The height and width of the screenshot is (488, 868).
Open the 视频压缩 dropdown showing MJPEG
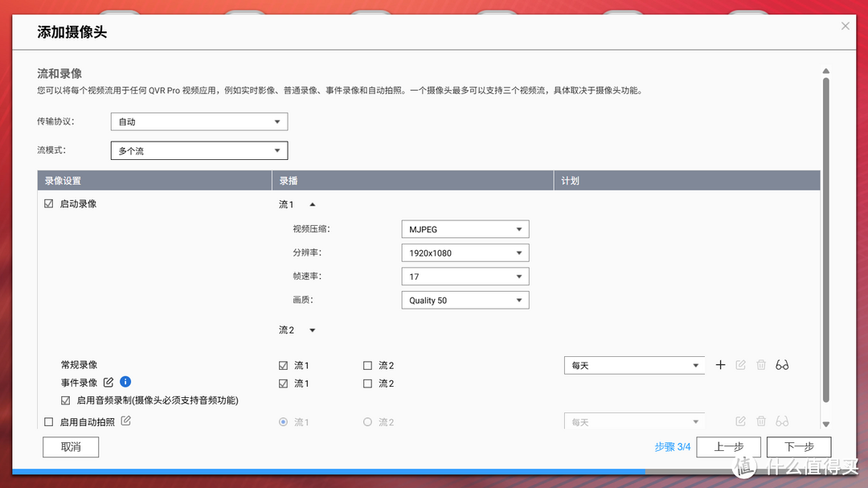(x=465, y=228)
